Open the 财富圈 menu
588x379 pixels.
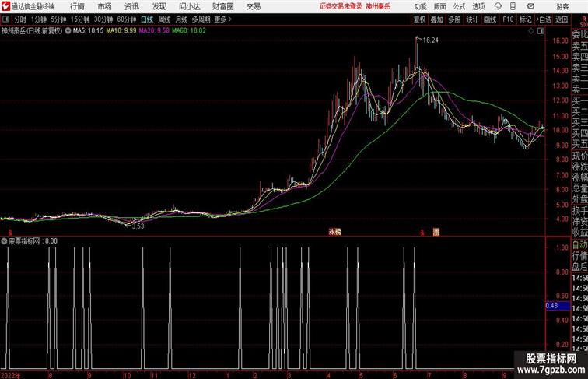pyautogui.click(x=223, y=6)
